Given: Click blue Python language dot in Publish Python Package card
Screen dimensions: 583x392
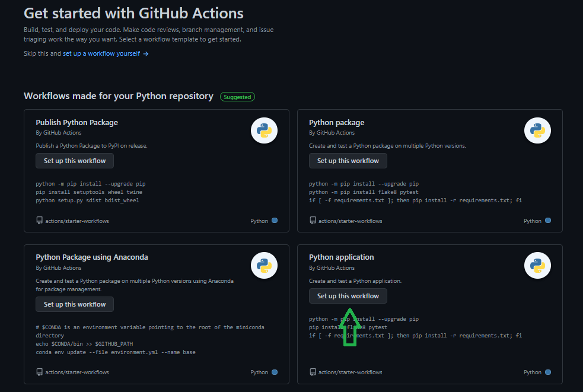Looking at the screenshot, I should coord(275,221).
